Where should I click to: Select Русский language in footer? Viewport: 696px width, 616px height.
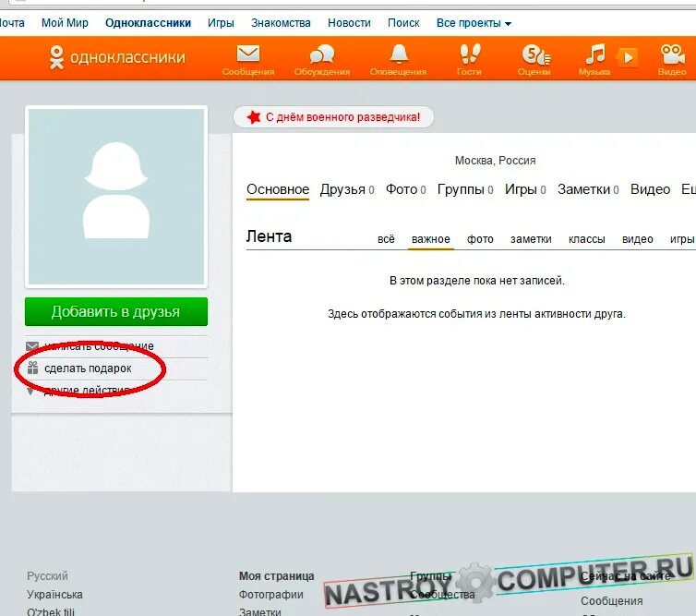pos(47,576)
